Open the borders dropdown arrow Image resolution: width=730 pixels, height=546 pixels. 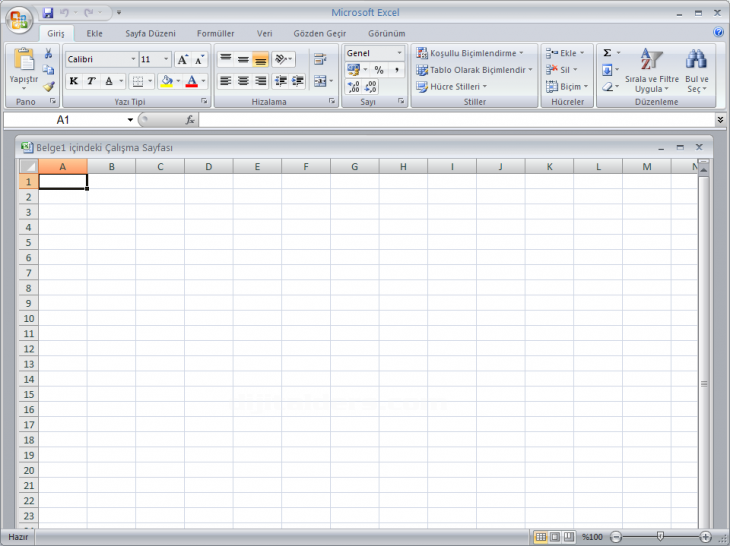pos(150,81)
